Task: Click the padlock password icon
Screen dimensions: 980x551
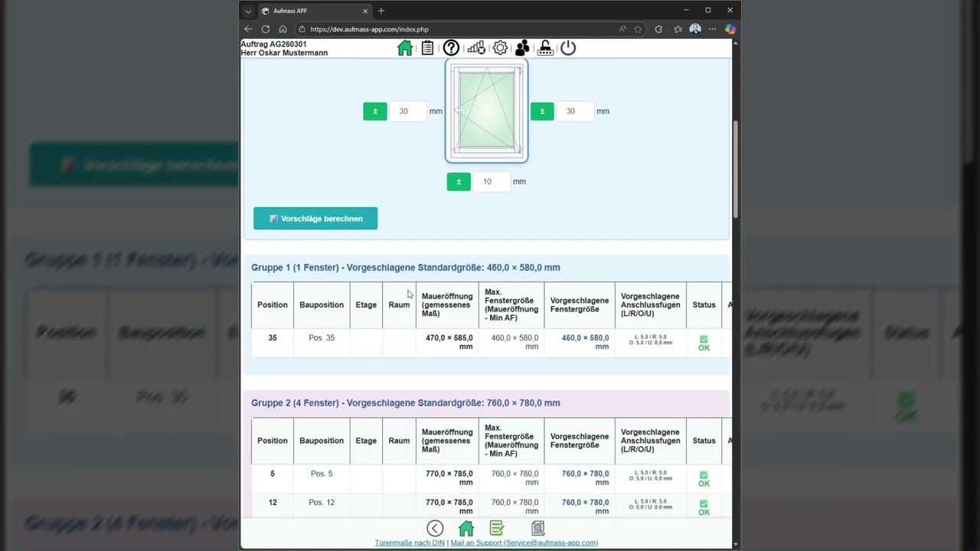Action: (x=545, y=47)
